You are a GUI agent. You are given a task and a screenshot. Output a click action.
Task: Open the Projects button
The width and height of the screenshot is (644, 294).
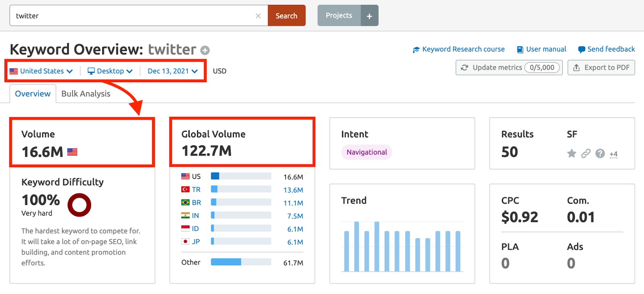(x=339, y=16)
